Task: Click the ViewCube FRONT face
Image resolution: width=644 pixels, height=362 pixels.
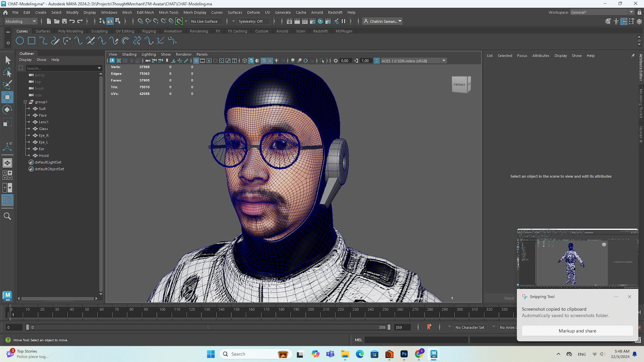Action: (459, 84)
